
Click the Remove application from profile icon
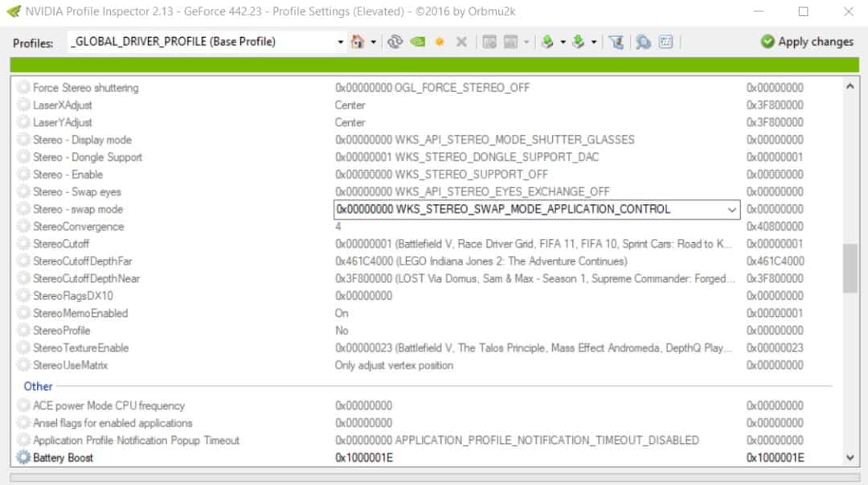click(510, 42)
